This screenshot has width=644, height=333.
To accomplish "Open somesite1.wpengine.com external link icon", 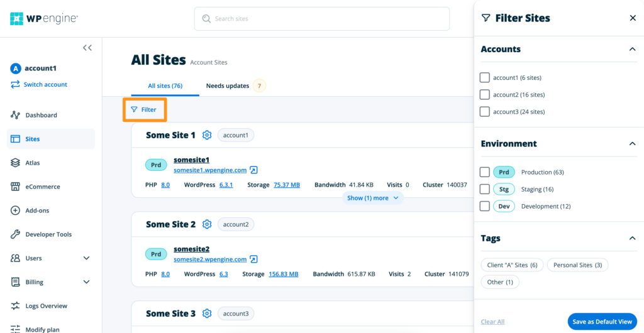I will click(253, 170).
